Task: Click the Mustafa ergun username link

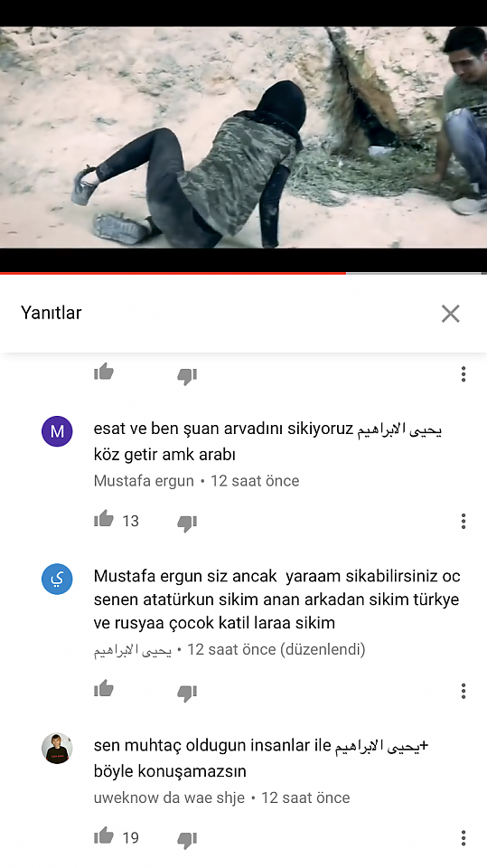Action: pyautogui.click(x=144, y=480)
